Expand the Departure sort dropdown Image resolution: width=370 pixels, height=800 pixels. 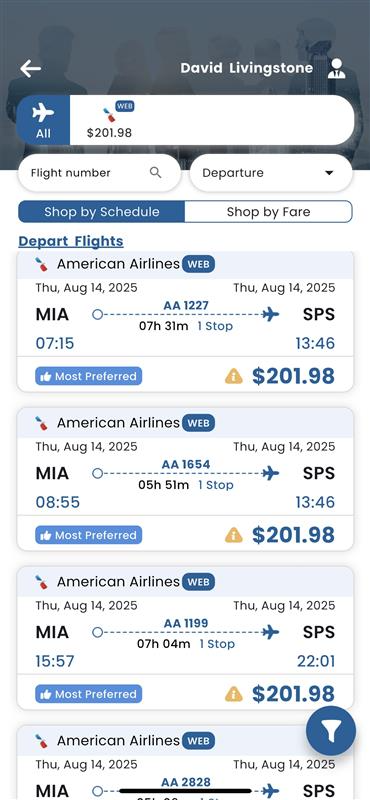coord(271,172)
